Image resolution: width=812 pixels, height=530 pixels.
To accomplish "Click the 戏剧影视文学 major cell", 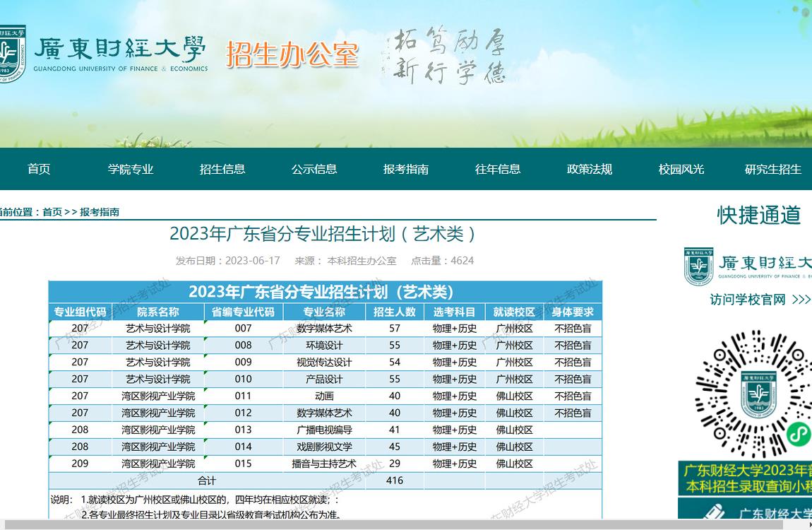I will [323, 447].
